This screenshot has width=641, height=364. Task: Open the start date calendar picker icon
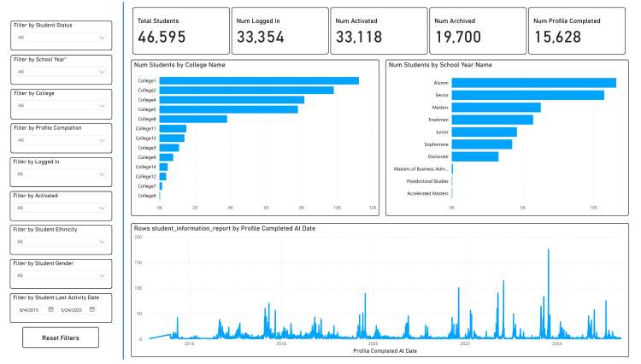click(50, 308)
